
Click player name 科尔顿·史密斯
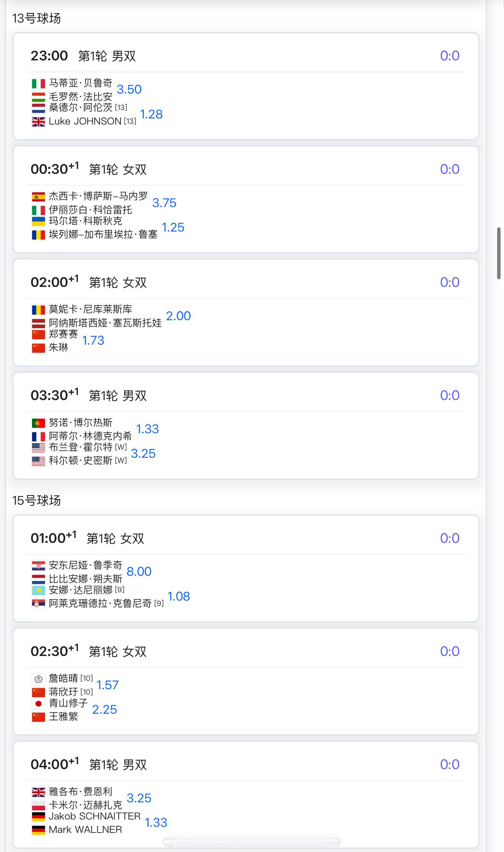(x=81, y=460)
